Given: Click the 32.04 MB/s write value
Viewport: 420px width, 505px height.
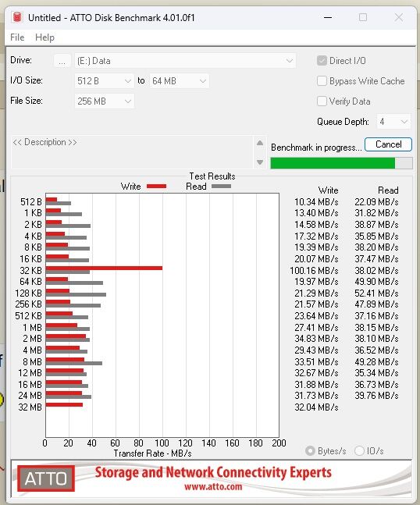Looking at the screenshot, I should click(316, 407).
